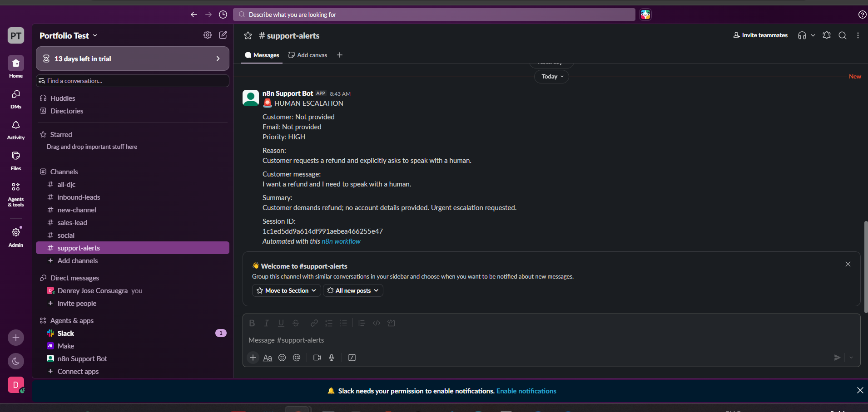This screenshot has height=412, width=868.
Task: Open the slash shortcuts icon
Action: (x=352, y=358)
